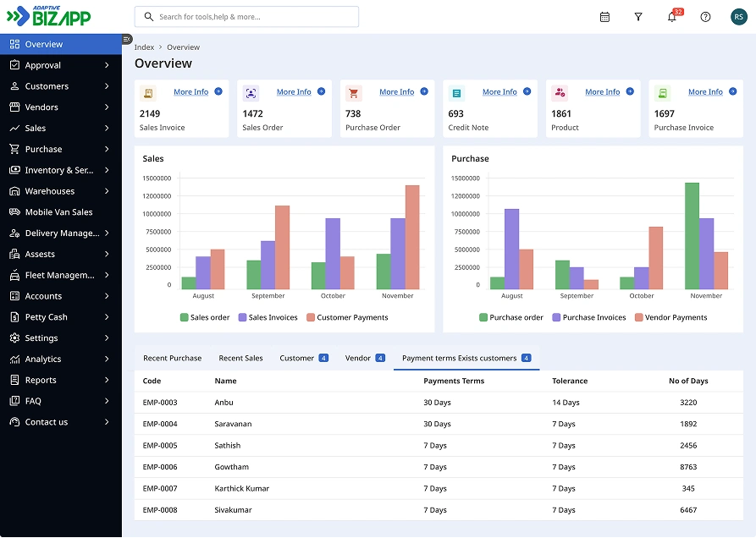This screenshot has height=538, width=756.
Task: Expand the Reports menu chevron
Action: click(x=107, y=380)
